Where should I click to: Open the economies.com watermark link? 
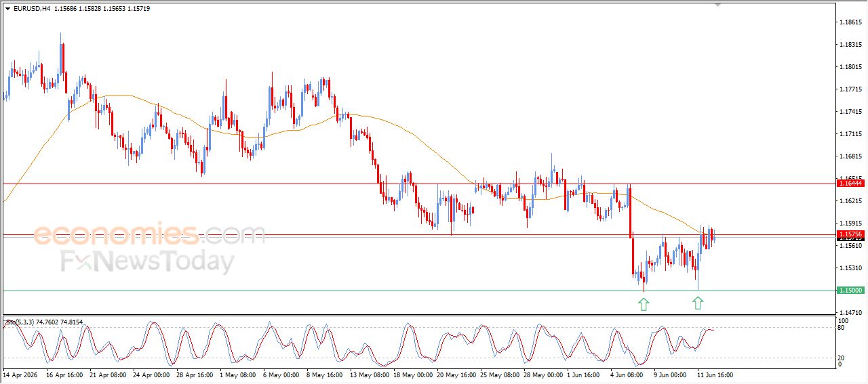(x=149, y=236)
